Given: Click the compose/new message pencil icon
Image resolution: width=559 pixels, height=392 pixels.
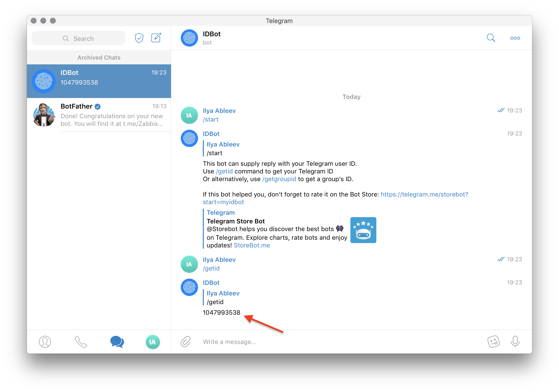Looking at the screenshot, I should [x=156, y=37].
